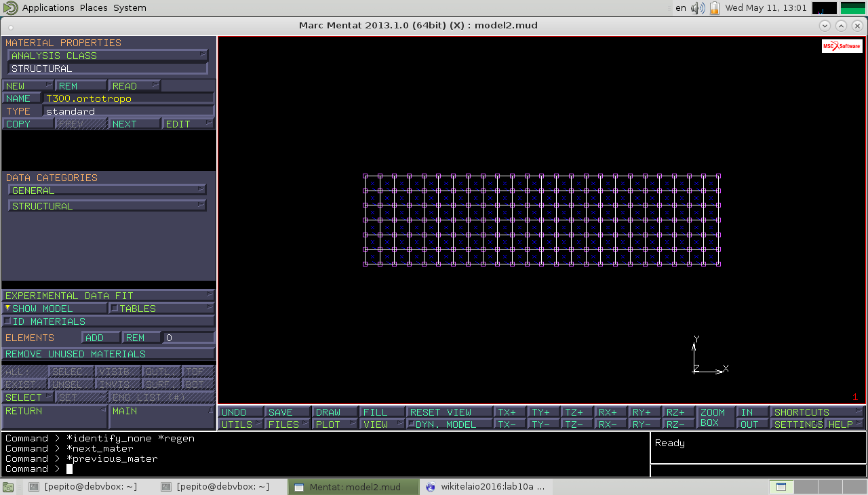
Task: Switch to wikitelaio2016:lab10a taskbar window
Action: (x=485, y=487)
